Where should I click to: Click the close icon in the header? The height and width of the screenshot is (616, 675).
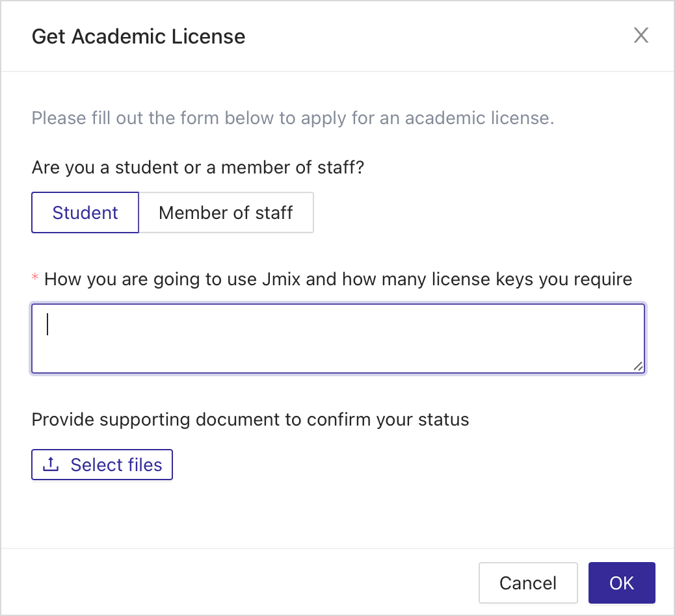pos(641,36)
